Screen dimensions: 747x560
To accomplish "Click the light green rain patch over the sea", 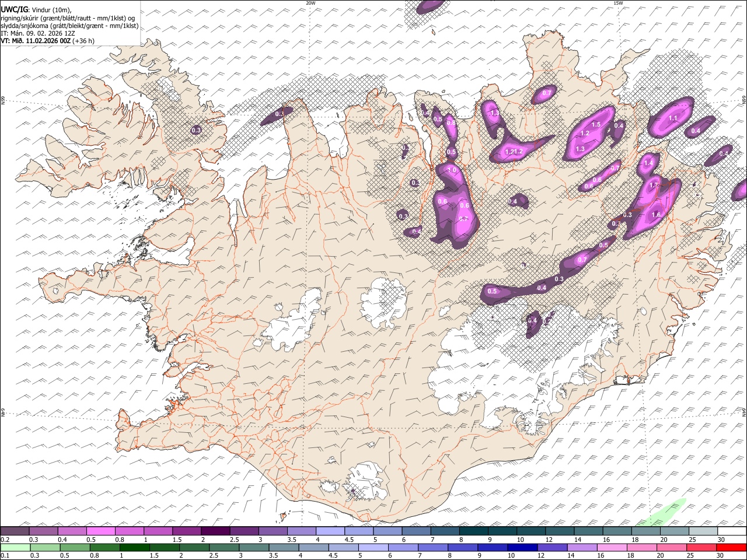I will 663,513.
